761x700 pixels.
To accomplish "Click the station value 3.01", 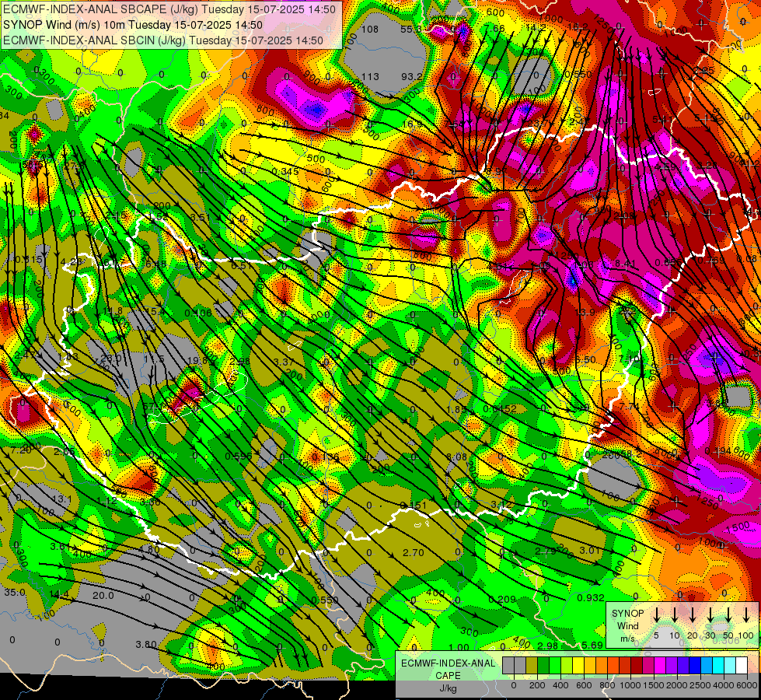I will [x=590, y=550].
